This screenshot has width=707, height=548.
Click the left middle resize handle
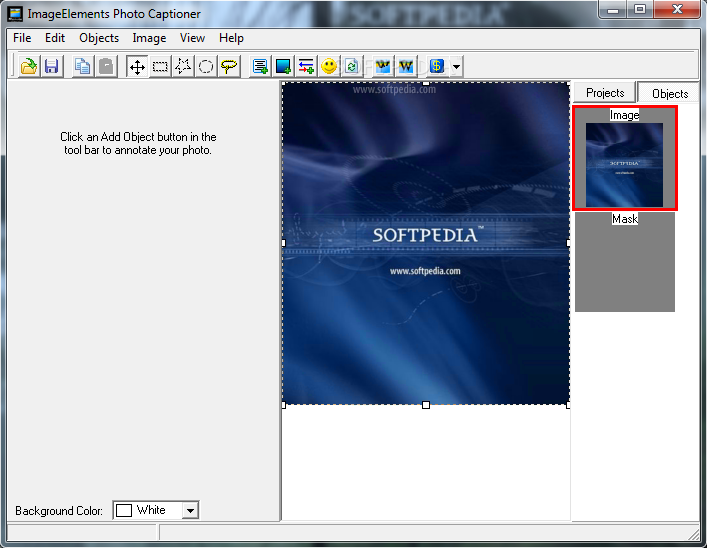coord(284,243)
